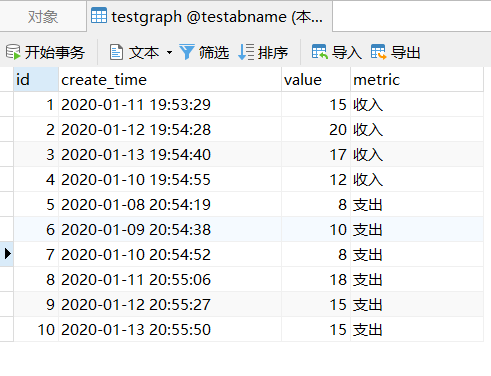The width and height of the screenshot is (491, 376).
Task: Open the Filter (筛选) funnel icon
Action: click(x=187, y=52)
